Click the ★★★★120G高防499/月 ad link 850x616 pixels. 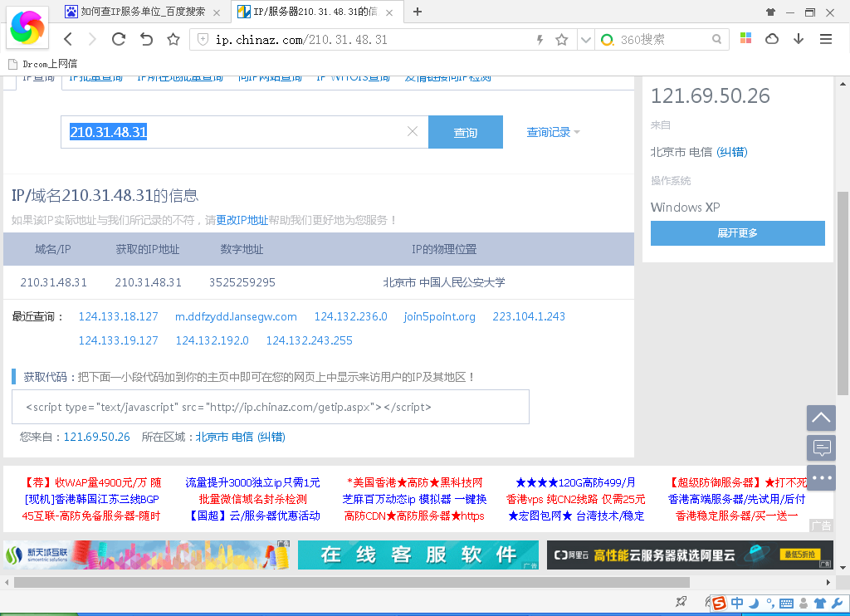[575, 482]
